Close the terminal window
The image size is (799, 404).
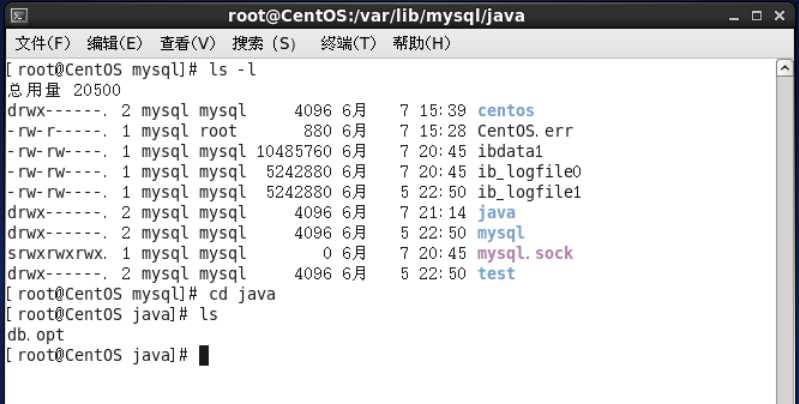[x=779, y=16]
